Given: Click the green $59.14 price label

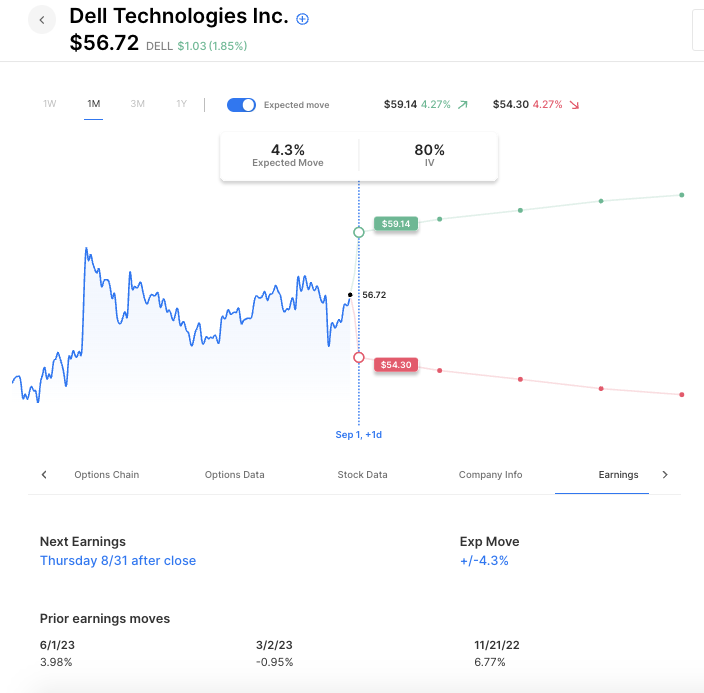Looking at the screenshot, I should coord(395,224).
